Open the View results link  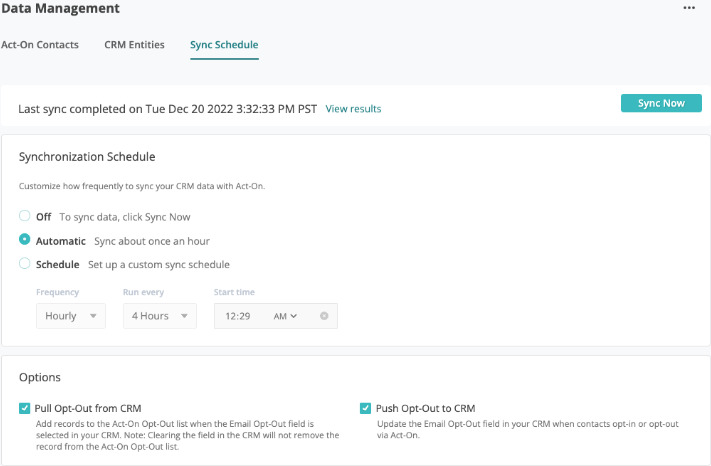(x=353, y=109)
